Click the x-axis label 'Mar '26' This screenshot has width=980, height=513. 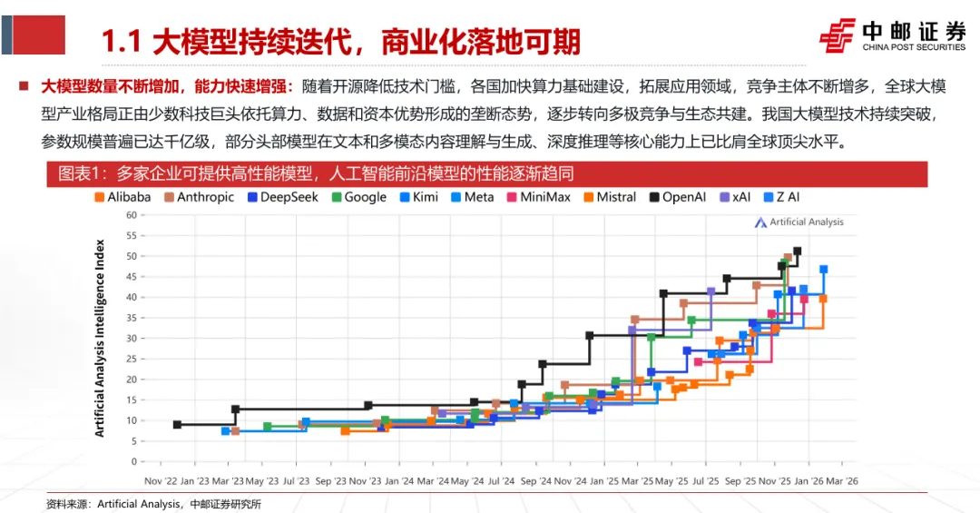click(842, 481)
